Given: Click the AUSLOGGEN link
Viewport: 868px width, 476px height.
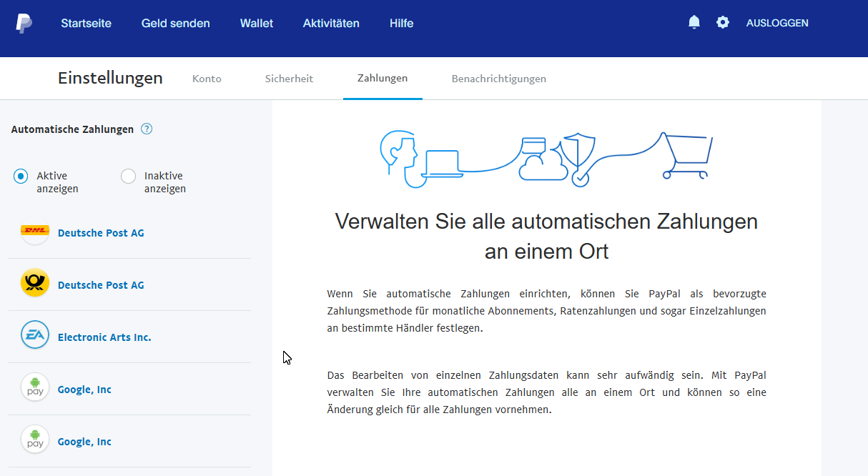Looking at the screenshot, I should pyautogui.click(x=777, y=22).
